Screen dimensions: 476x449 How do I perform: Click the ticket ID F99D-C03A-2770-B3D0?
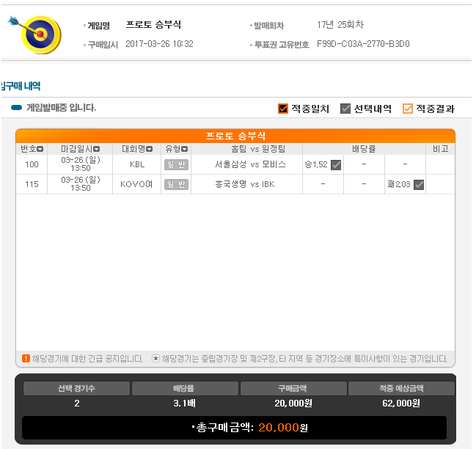(363, 44)
